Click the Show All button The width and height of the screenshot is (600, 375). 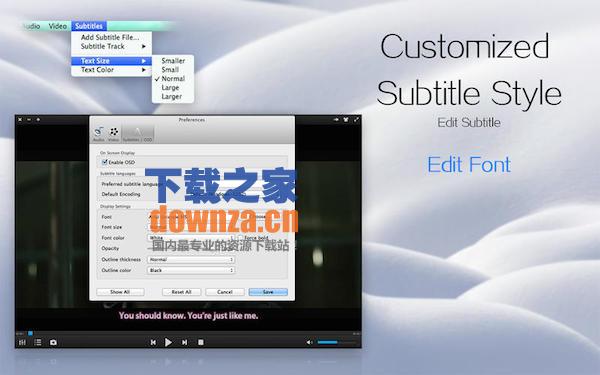tap(120, 292)
